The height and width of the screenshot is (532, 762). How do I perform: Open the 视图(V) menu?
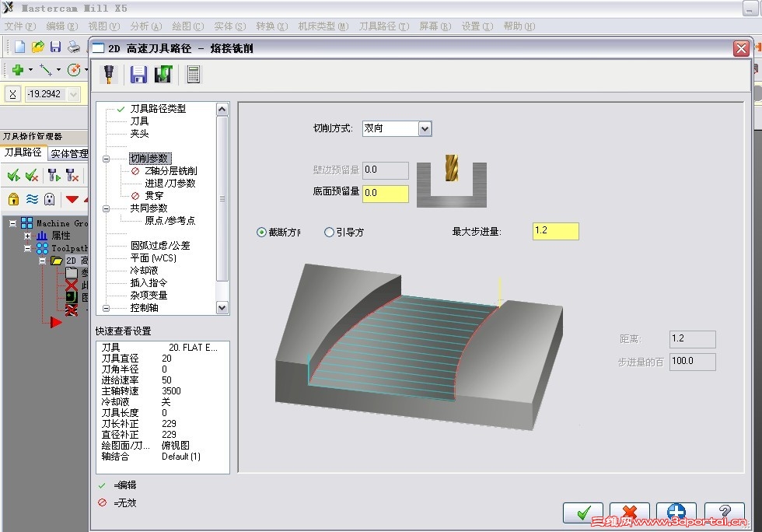tap(104, 26)
